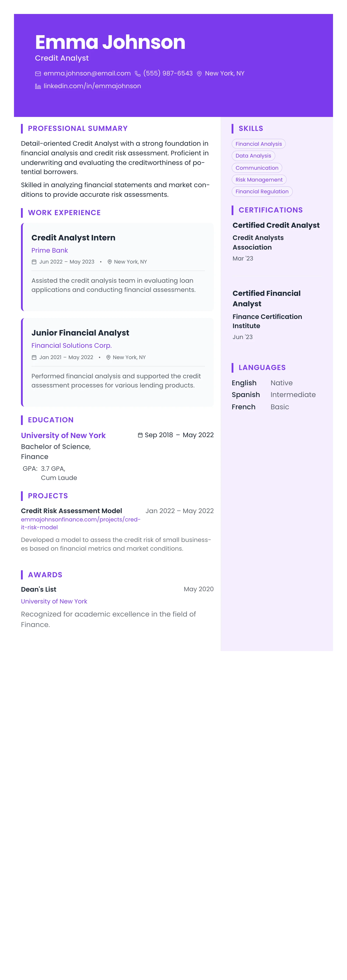
Task: Open the credit-risk-model project URL
Action: 80,523
